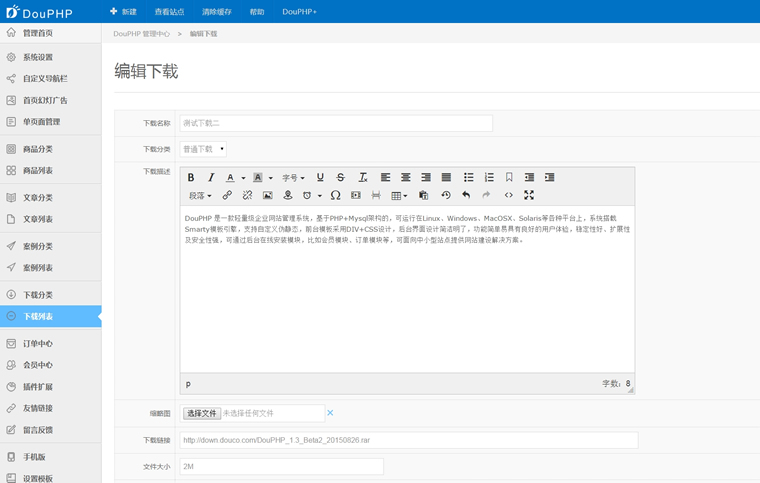The height and width of the screenshot is (483, 760).
Task: Open 查看站点 in top bar
Action: point(169,12)
